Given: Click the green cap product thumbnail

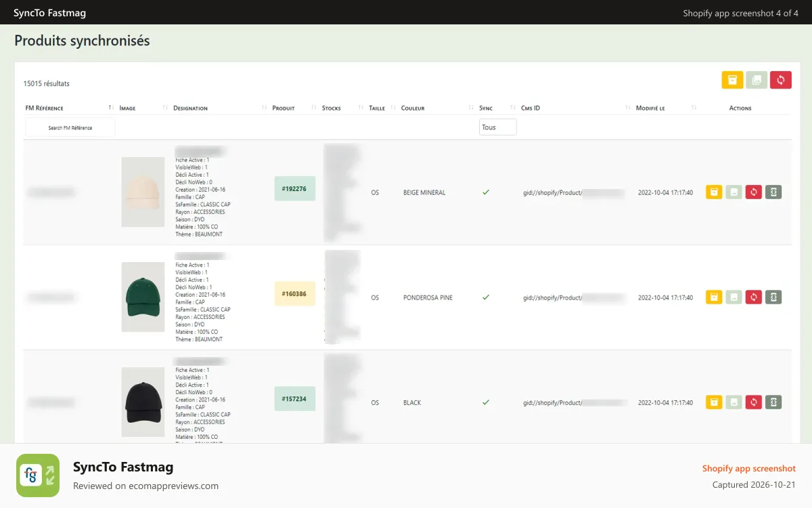Looking at the screenshot, I should point(143,297).
